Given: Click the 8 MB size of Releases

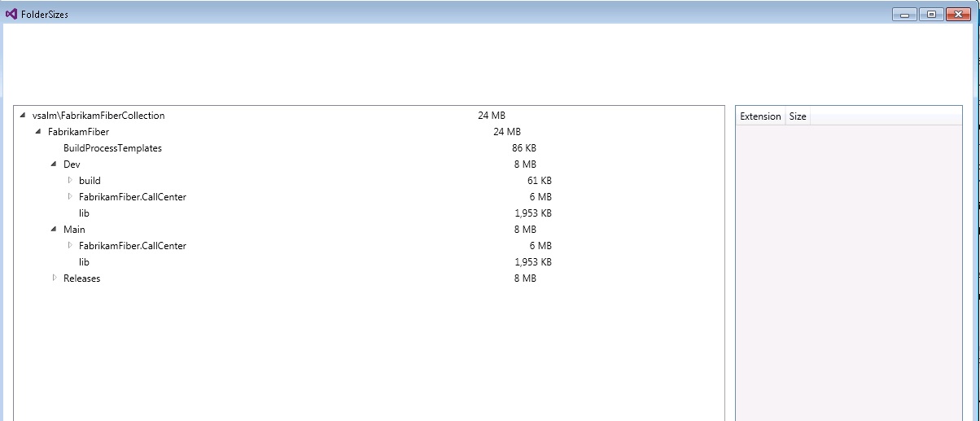Looking at the screenshot, I should pos(525,278).
